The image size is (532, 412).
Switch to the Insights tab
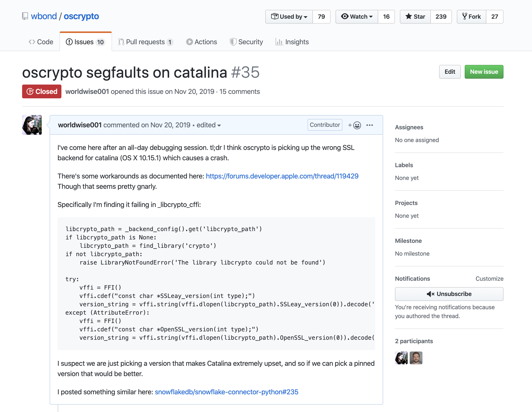click(292, 42)
